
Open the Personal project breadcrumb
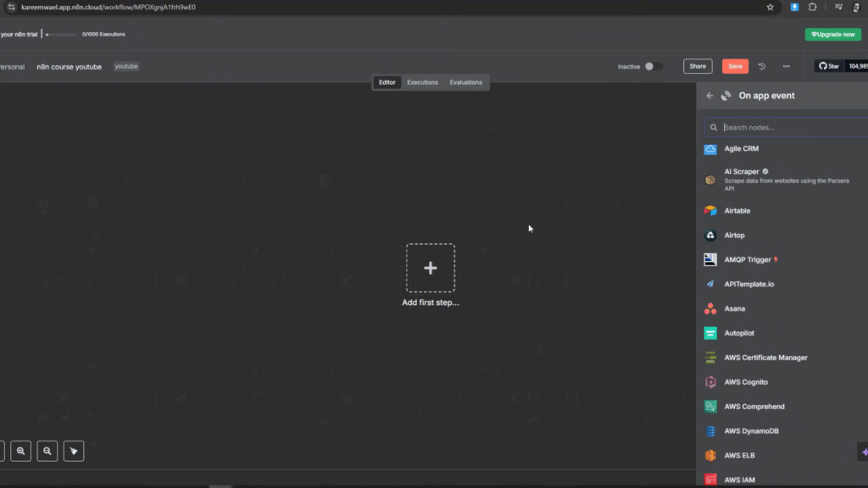[x=12, y=67]
